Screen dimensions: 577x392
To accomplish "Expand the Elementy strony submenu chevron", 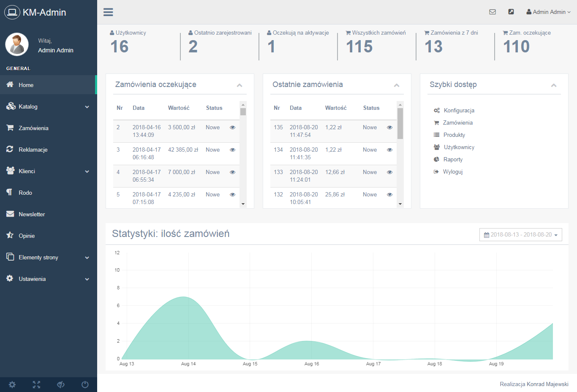I will [87, 258].
